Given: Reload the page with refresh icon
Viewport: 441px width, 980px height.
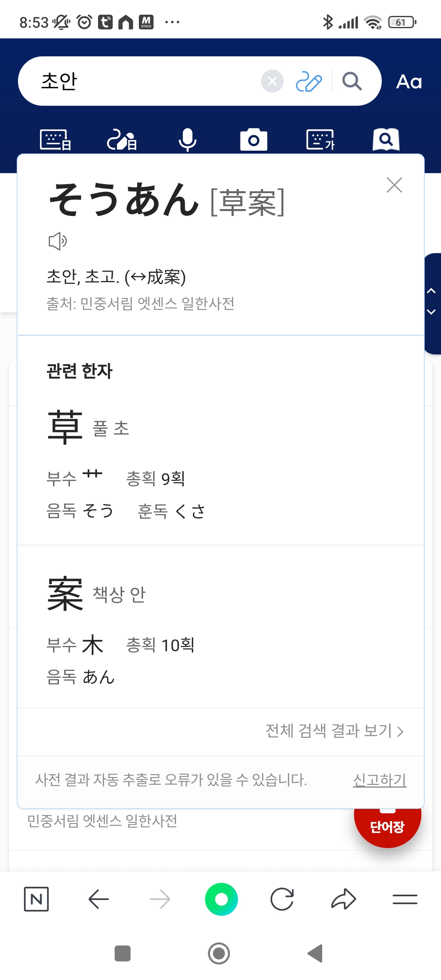Looking at the screenshot, I should pyautogui.click(x=282, y=899).
